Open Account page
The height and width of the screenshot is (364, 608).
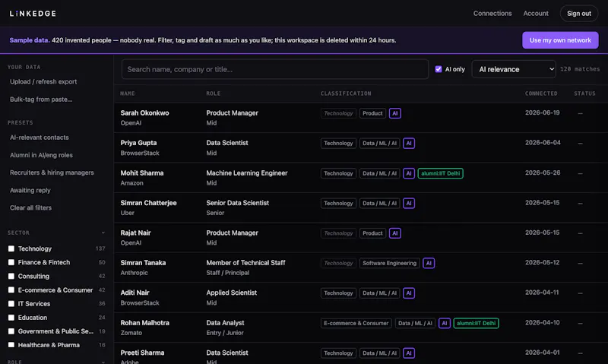(536, 14)
